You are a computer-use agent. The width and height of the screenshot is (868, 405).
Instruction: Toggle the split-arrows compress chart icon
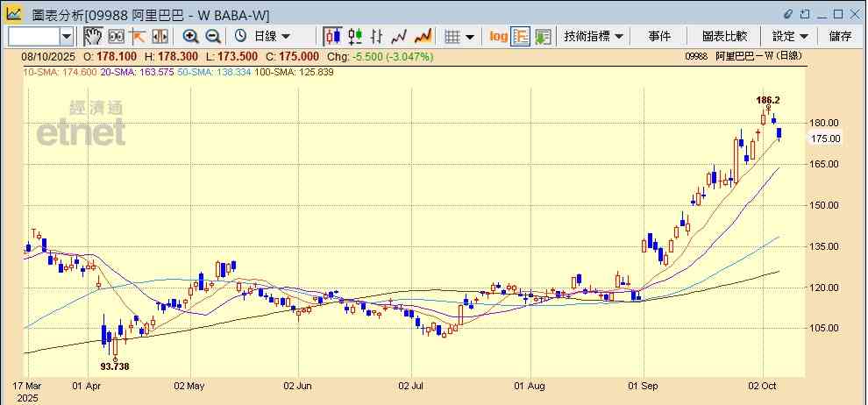click(160, 36)
